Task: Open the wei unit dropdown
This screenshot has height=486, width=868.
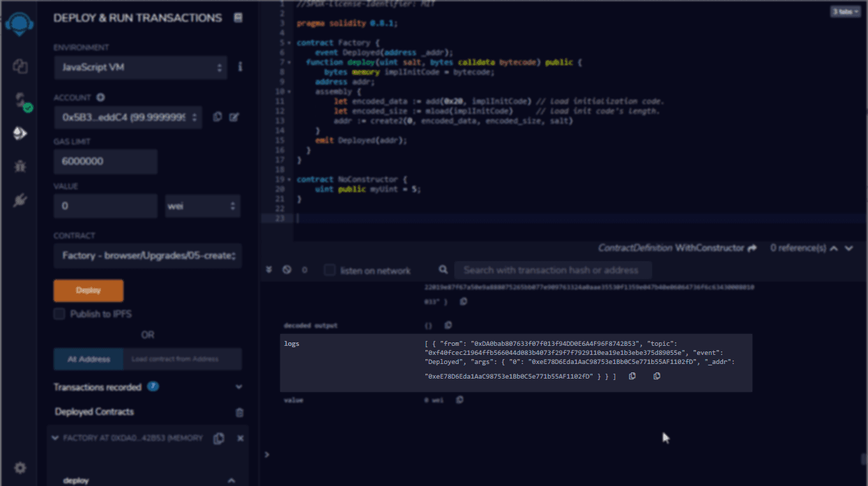Action: click(202, 206)
